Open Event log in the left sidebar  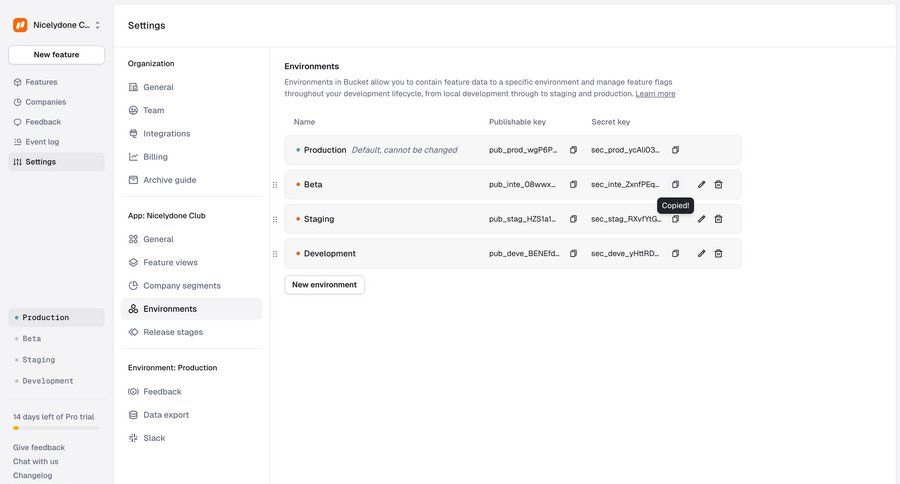point(56,142)
